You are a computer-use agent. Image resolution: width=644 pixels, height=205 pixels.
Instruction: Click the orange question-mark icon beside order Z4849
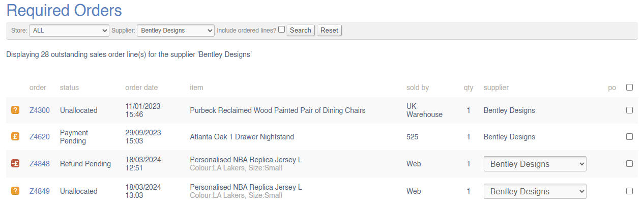15,191
